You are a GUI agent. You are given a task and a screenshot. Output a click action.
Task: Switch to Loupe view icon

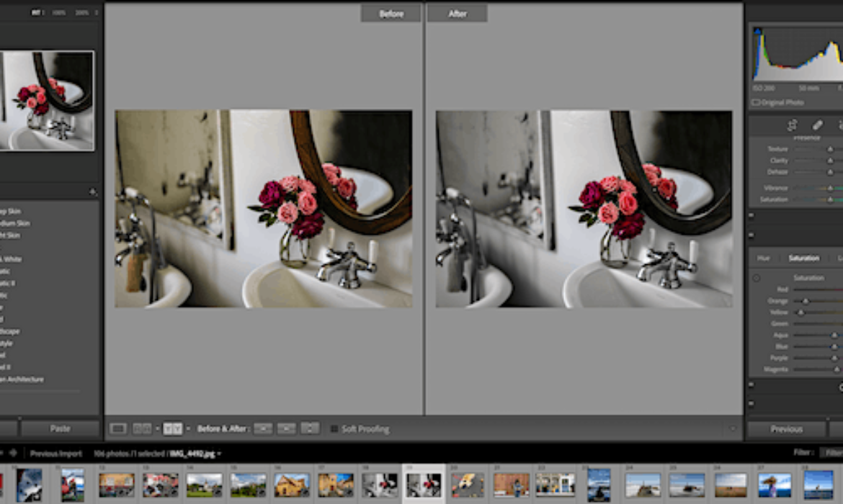pyautogui.click(x=118, y=428)
